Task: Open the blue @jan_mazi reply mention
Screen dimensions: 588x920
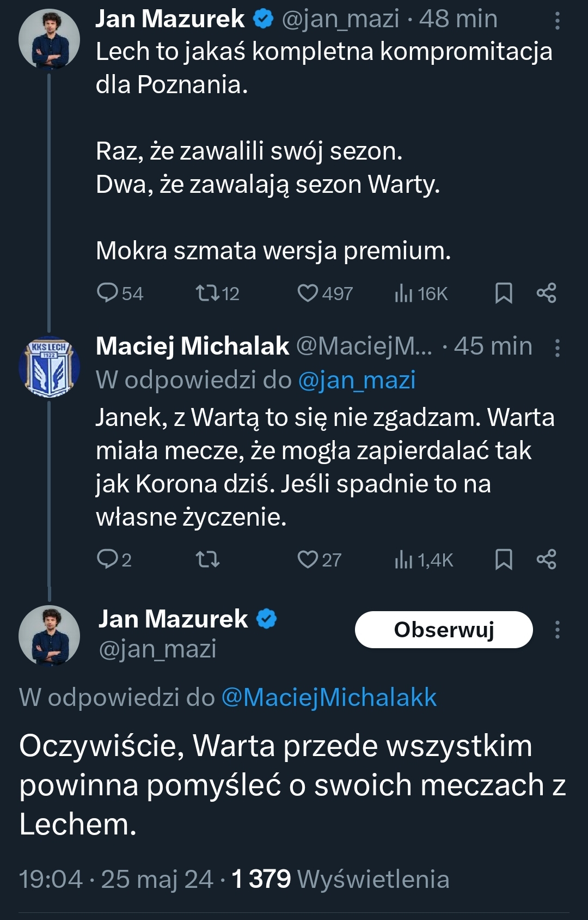Action: (357, 380)
